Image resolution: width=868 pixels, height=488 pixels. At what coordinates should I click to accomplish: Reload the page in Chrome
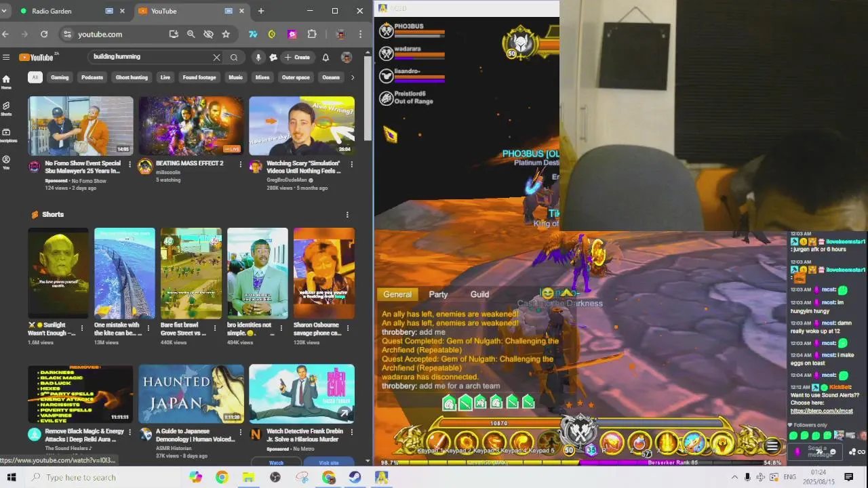(x=44, y=34)
